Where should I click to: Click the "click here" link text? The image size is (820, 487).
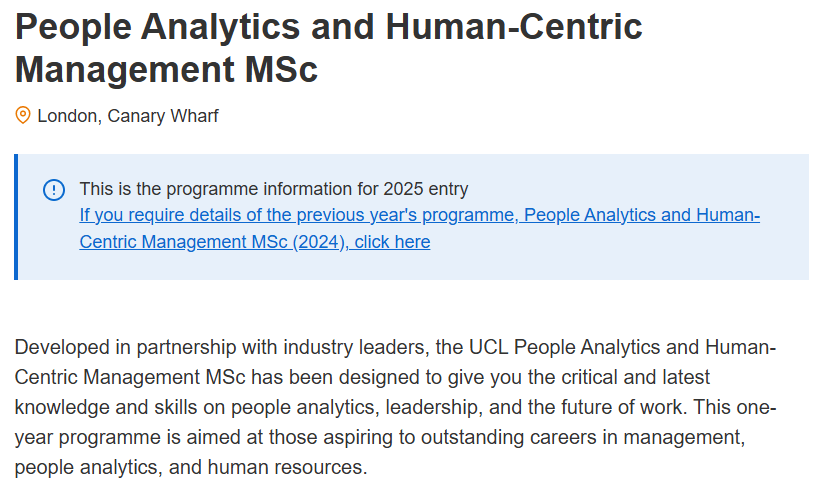pyautogui.click(x=392, y=242)
